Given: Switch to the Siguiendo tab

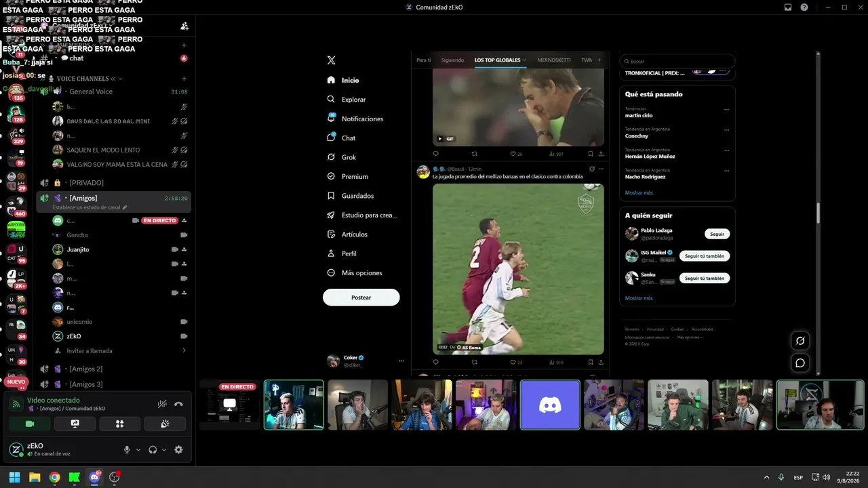Looking at the screenshot, I should (452, 60).
